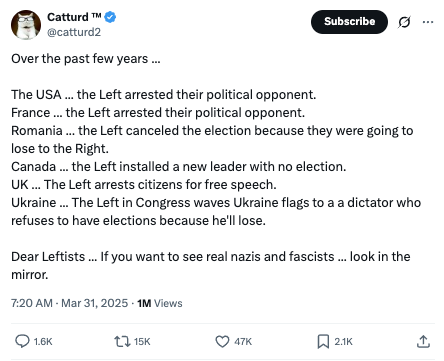444x361 pixels.
Task: Bookmark this post with the bookmark icon
Action: coord(323,341)
